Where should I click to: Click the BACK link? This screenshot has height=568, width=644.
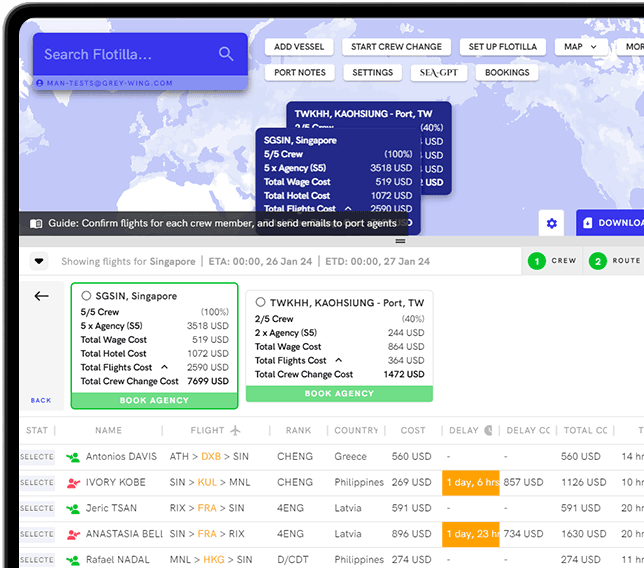41,400
